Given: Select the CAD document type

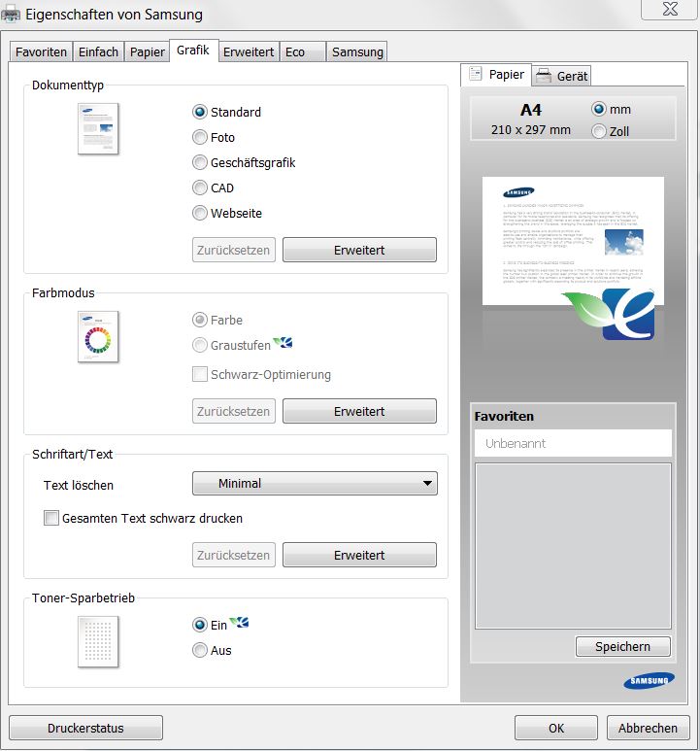Looking at the screenshot, I should click(213, 188).
